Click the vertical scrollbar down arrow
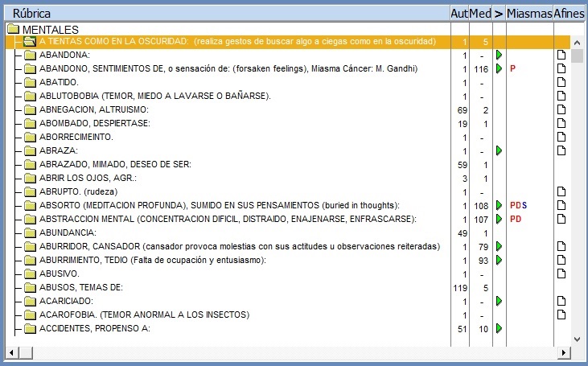Image resolution: width=588 pixels, height=366 pixels. 577,339
